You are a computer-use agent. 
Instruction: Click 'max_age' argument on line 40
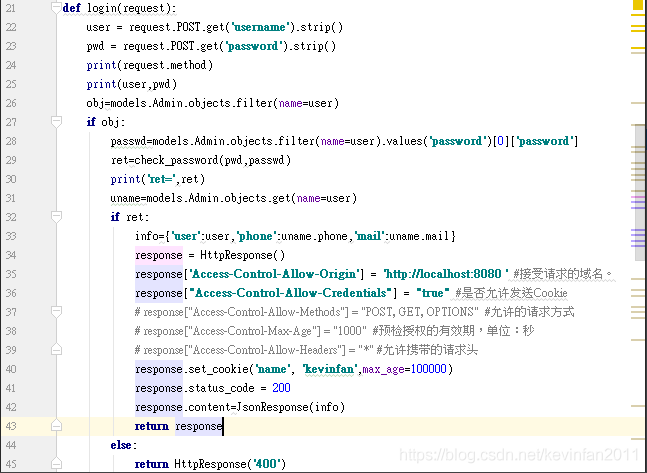[x=383, y=369]
